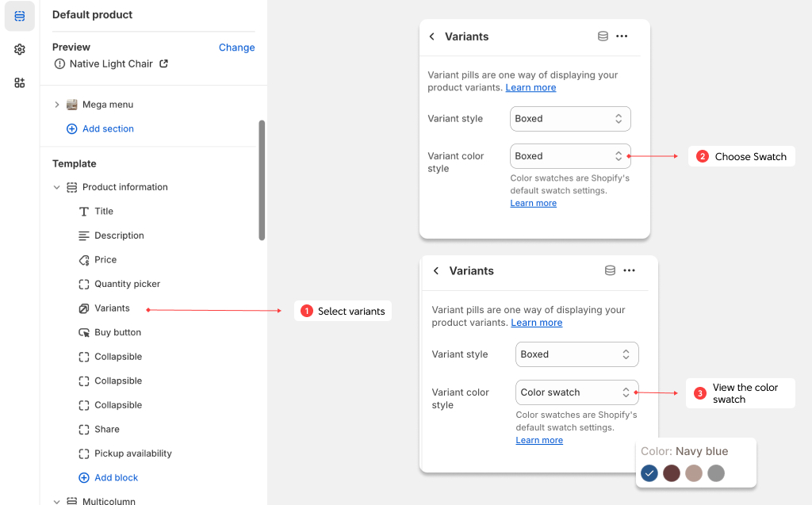Collapse the Product information section

tap(57, 188)
